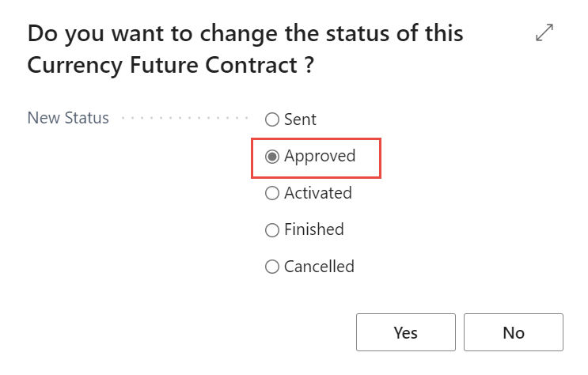588x375 pixels.
Task: Click the New Status field label
Action: [68, 119]
